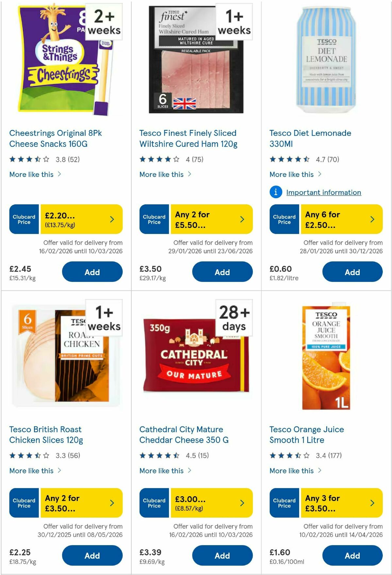Add Tesco Orange Juice Smooth to basket
This screenshot has height=575, width=392.
coord(352,555)
